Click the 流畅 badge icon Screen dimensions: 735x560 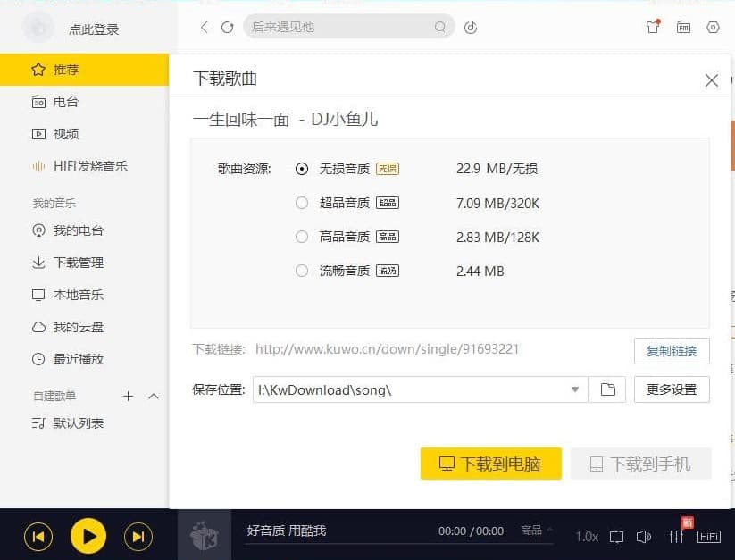pyautogui.click(x=388, y=271)
